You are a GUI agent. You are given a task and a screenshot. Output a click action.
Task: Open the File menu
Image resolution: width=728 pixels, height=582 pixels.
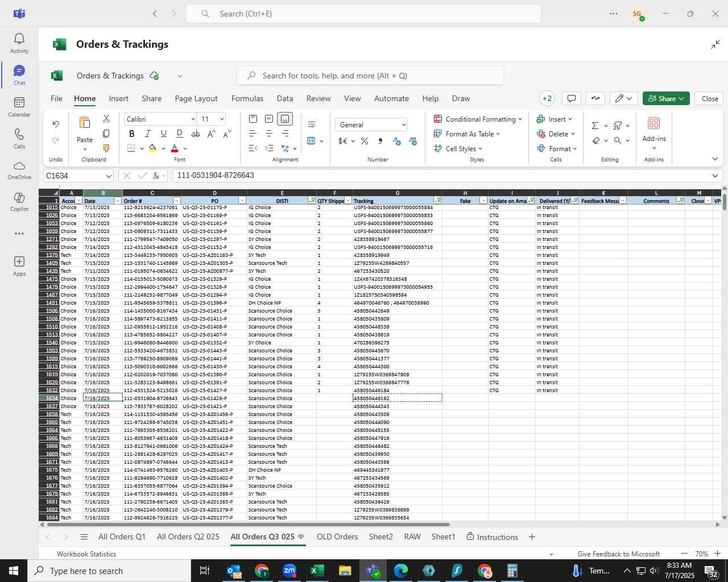coord(56,98)
